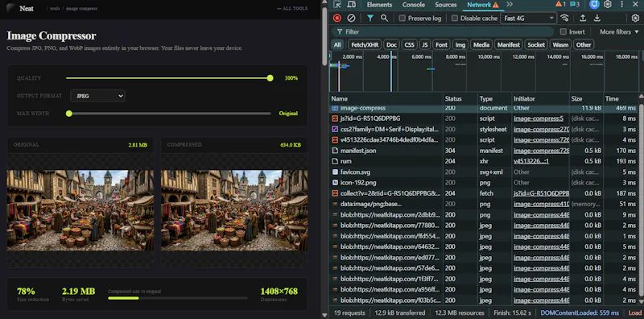This screenshot has height=319, width=644.
Task: Open network search magnifier
Action: pyautogui.click(x=384, y=18)
